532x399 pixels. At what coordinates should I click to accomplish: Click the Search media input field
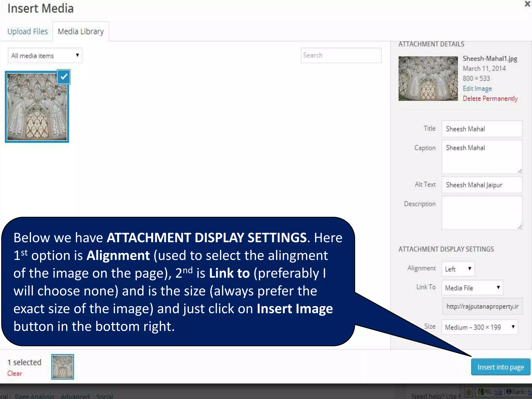[x=341, y=55]
